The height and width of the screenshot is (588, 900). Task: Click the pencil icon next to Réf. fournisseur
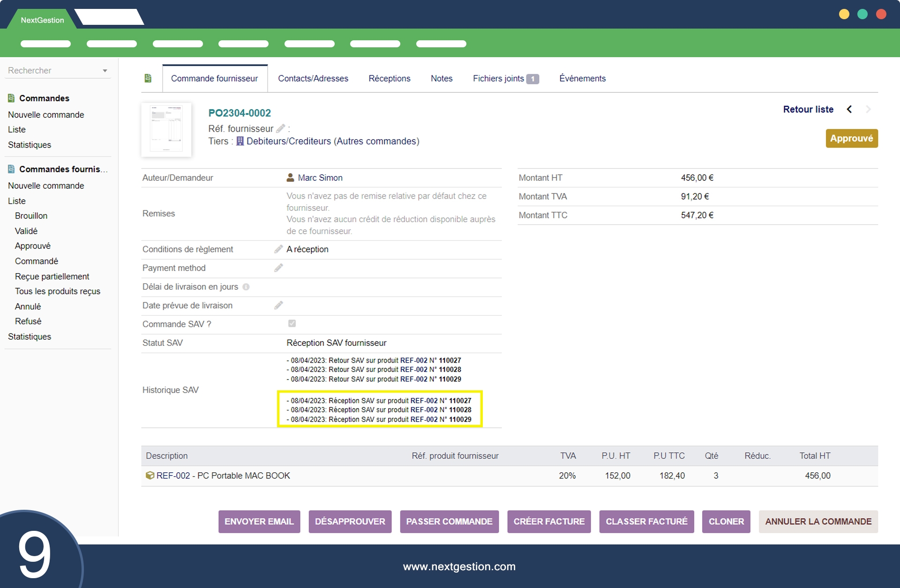(280, 128)
